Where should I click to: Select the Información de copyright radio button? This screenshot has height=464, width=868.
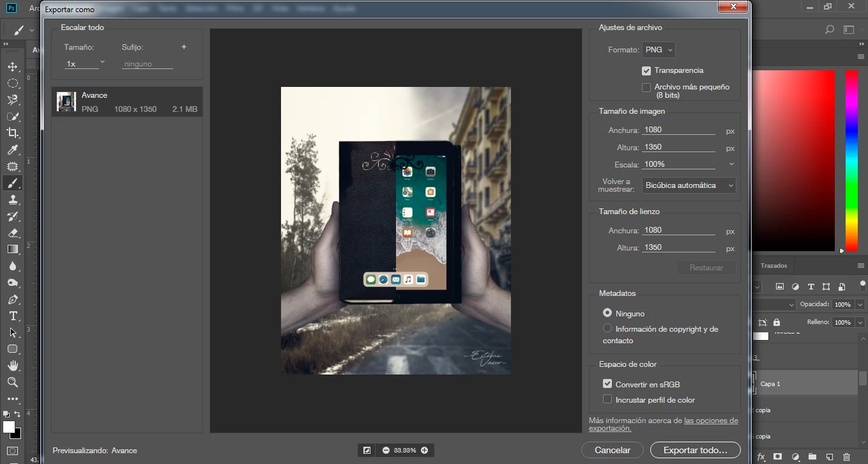point(607,328)
